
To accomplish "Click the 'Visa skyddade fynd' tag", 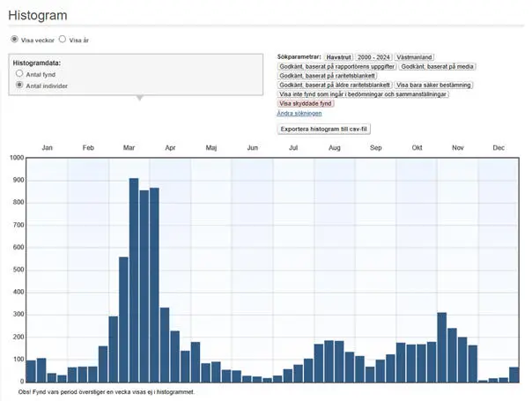I will pyautogui.click(x=305, y=104).
